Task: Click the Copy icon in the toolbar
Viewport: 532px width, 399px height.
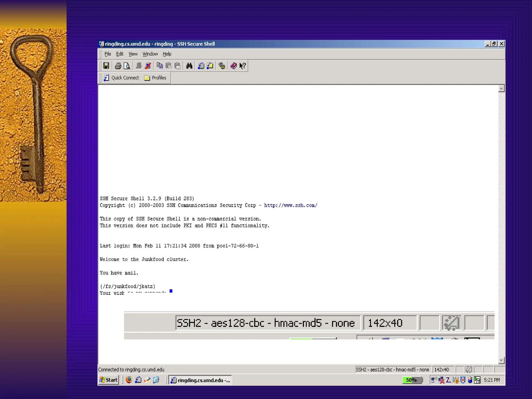Action: [160, 66]
